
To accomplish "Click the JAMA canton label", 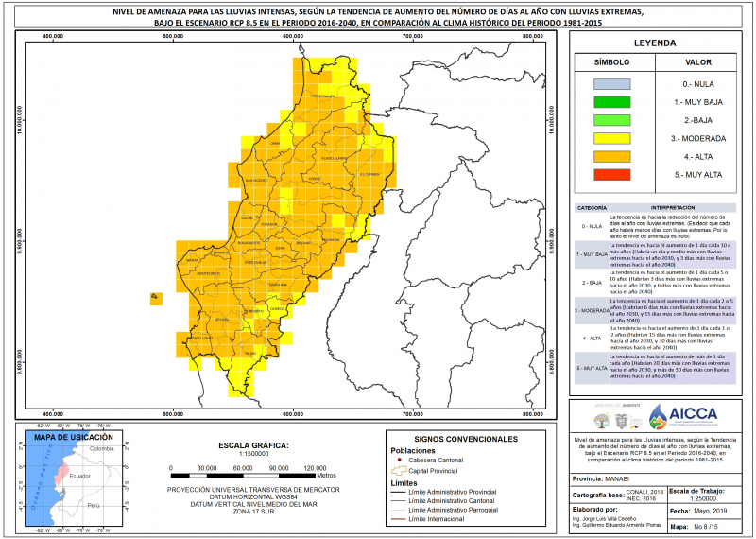I will [x=275, y=144].
